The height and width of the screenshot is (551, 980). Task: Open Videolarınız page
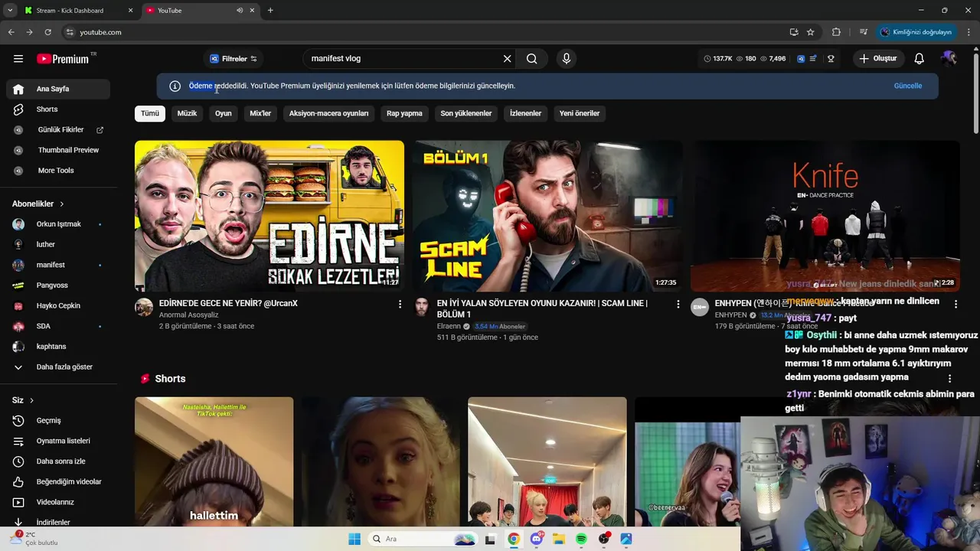58,502
